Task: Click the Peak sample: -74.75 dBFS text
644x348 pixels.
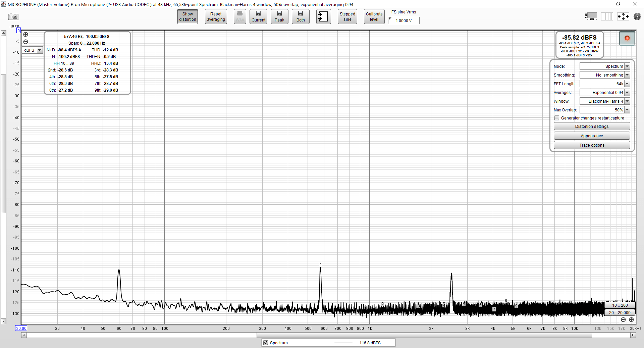Action: [x=579, y=47]
